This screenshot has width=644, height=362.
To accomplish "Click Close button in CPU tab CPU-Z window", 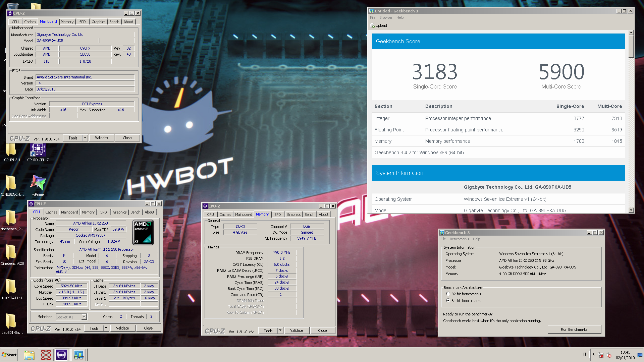I will [148, 328].
